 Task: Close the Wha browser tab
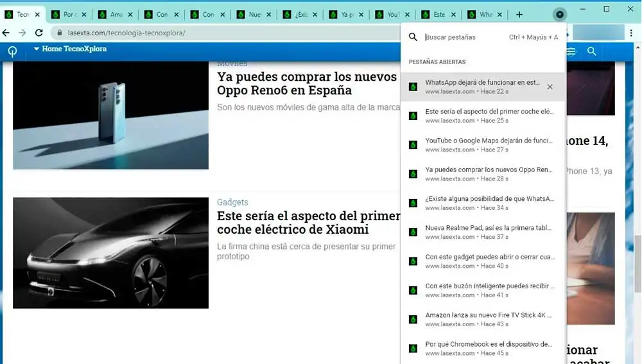pos(499,15)
